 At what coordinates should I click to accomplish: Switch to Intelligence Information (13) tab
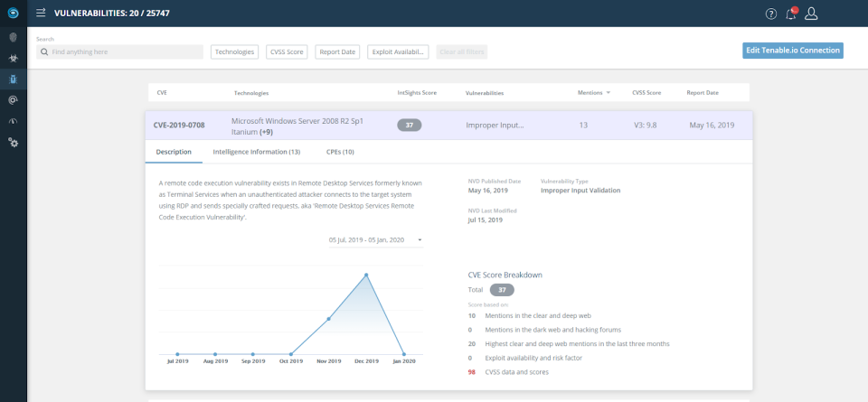coord(257,152)
